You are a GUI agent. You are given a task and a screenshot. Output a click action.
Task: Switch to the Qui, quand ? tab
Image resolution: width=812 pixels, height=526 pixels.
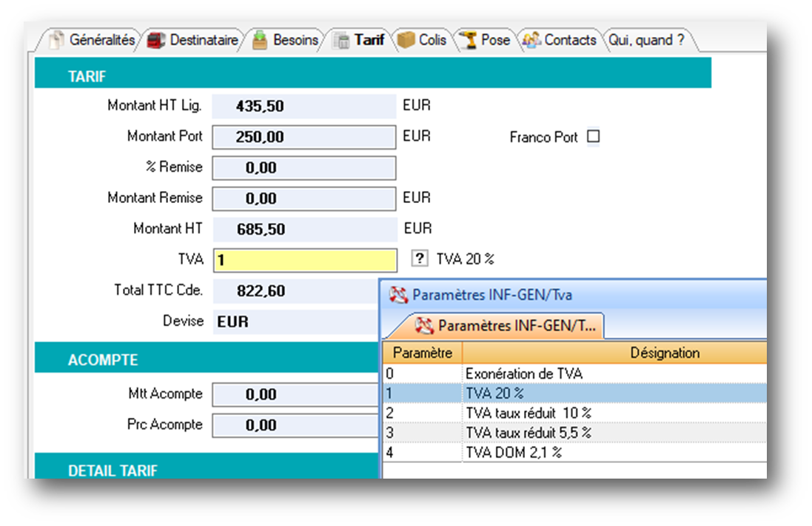[645, 40]
